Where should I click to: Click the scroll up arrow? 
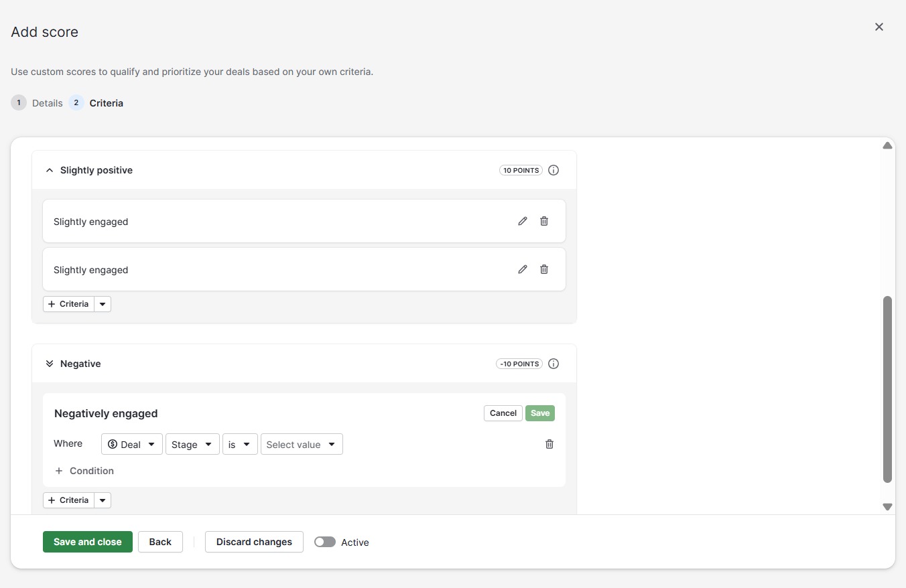click(x=887, y=145)
